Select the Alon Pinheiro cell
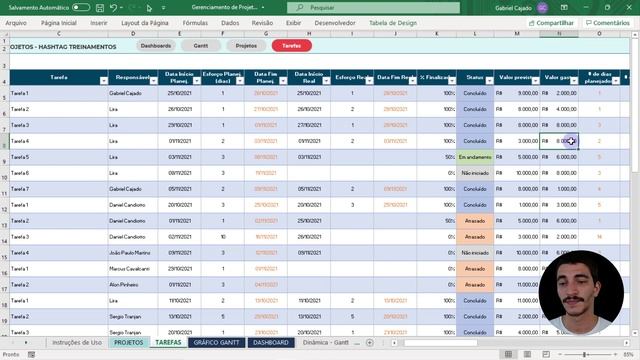The image size is (640, 360). [x=133, y=285]
